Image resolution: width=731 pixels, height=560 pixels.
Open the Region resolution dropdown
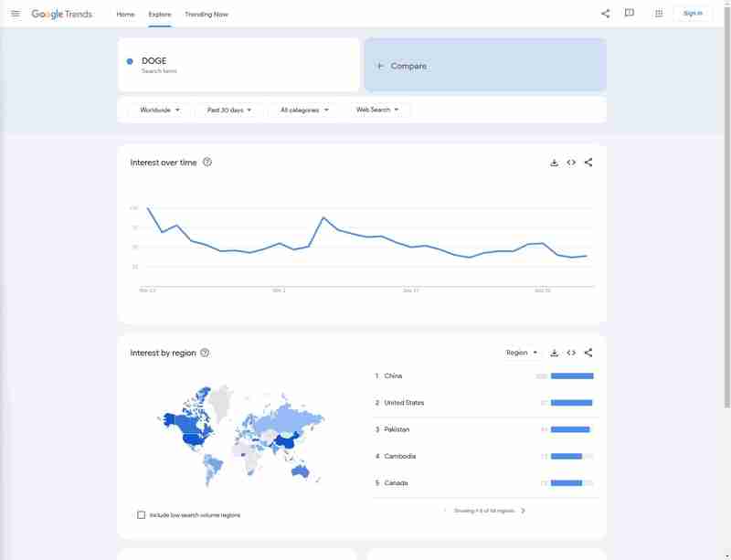(x=522, y=353)
